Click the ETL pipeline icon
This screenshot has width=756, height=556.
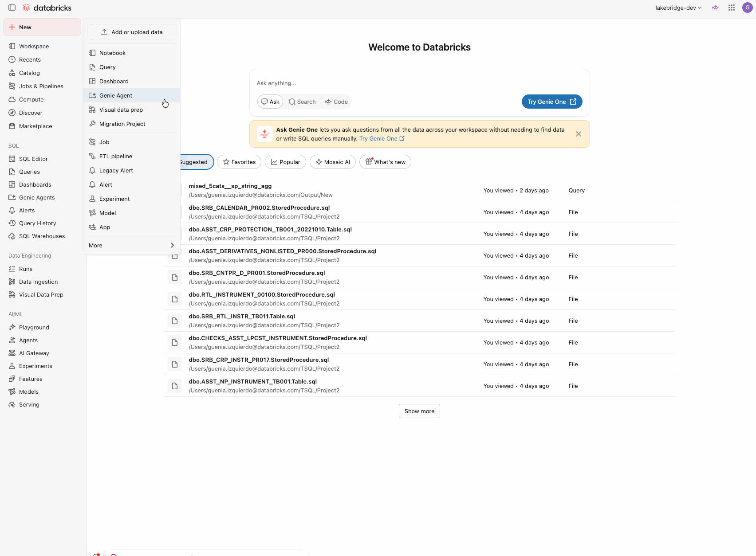(92, 156)
